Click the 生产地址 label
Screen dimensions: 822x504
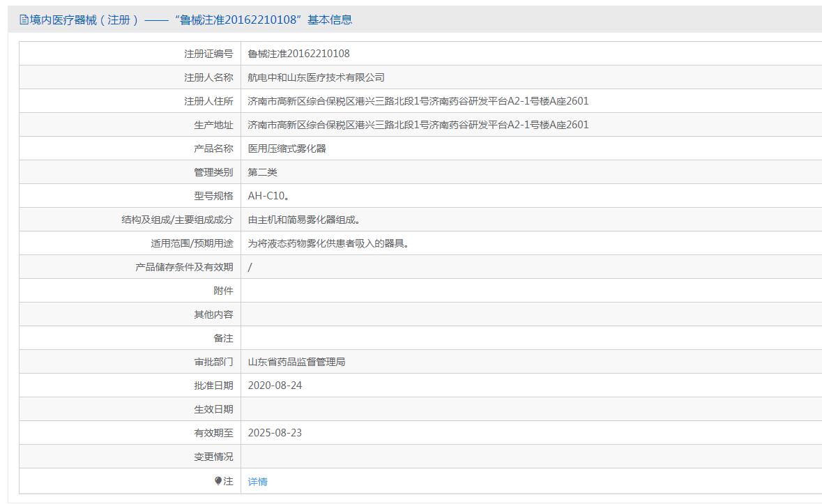[x=213, y=125]
